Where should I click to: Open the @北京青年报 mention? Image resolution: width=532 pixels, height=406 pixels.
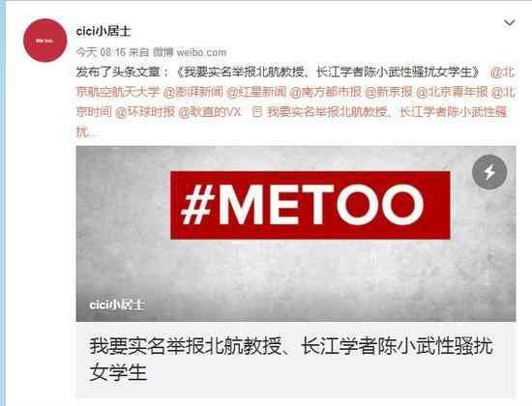(452, 92)
